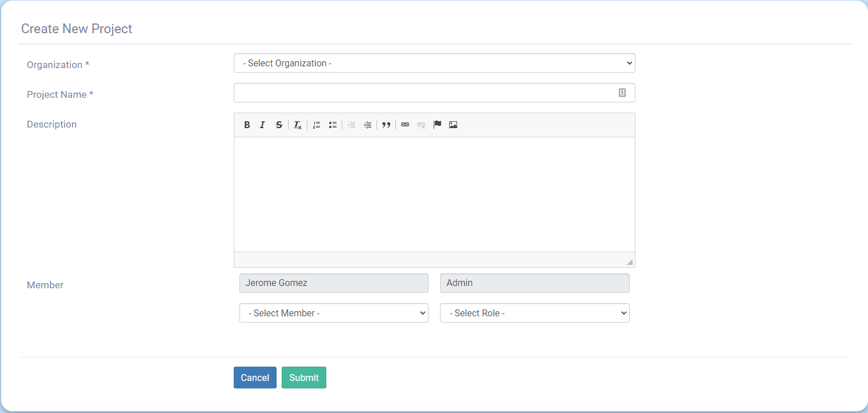
Task: Increase indent in the description
Action: pyautogui.click(x=367, y=125)
